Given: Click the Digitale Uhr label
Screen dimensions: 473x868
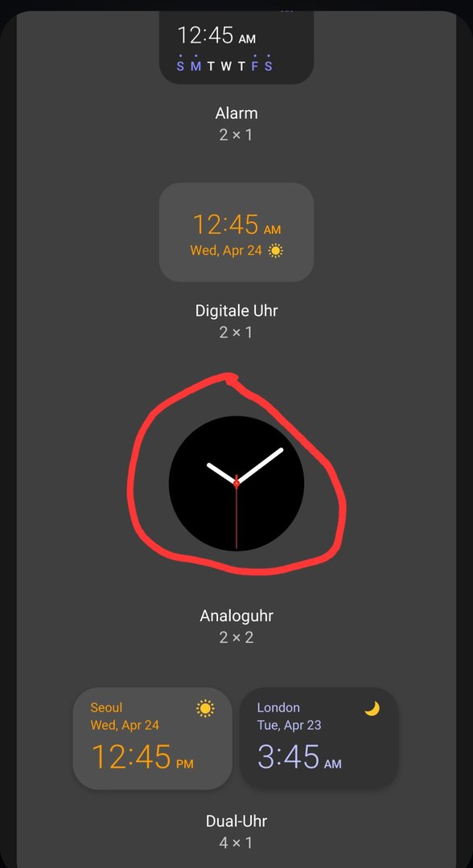Looking at the screenshot, I should point(236,310).
